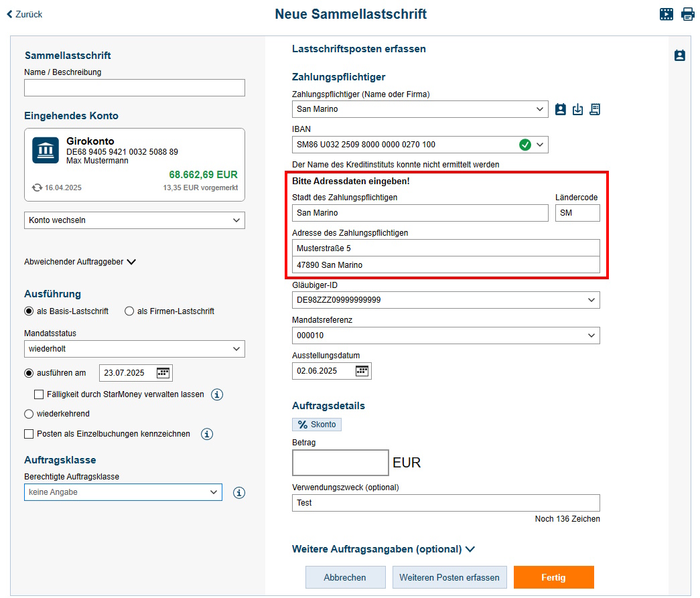700x598 pixels.
Task: Open the 'Konto wechseln' dropdown
Action: click(135, 220)
